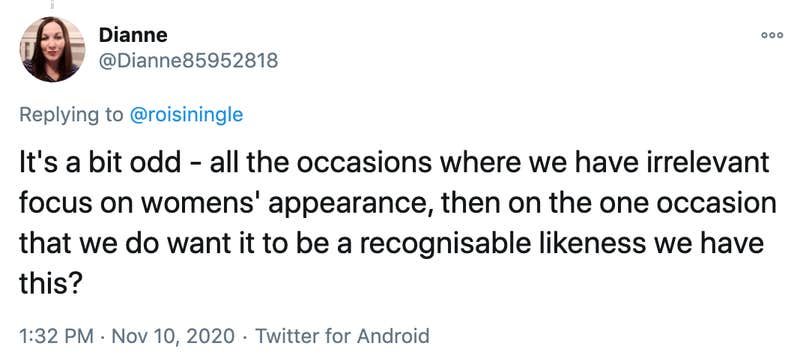Click the phrase 'It's a bit odd'
The image size is (800, 364).
coord(100,163)
